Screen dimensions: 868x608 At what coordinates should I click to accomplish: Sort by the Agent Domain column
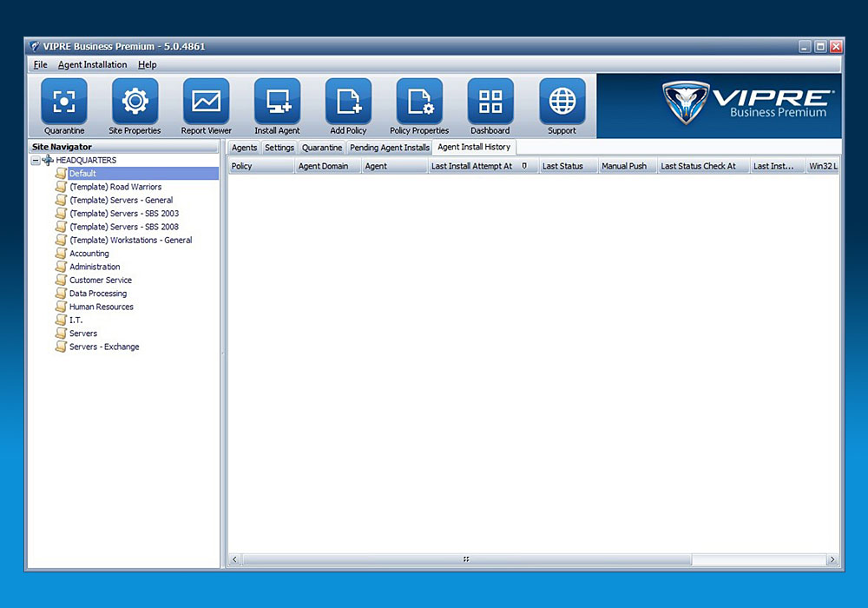coord(328,166)
